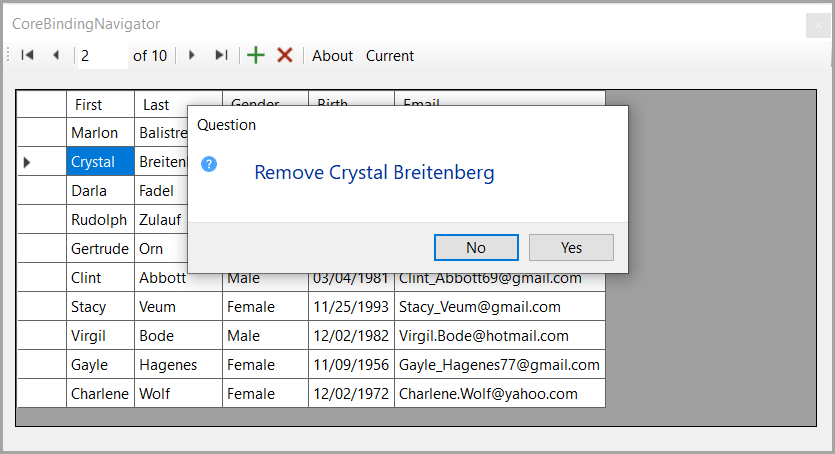835x454 pixels.
Task: Select the Gertrude cell
Action: [100, 249]
